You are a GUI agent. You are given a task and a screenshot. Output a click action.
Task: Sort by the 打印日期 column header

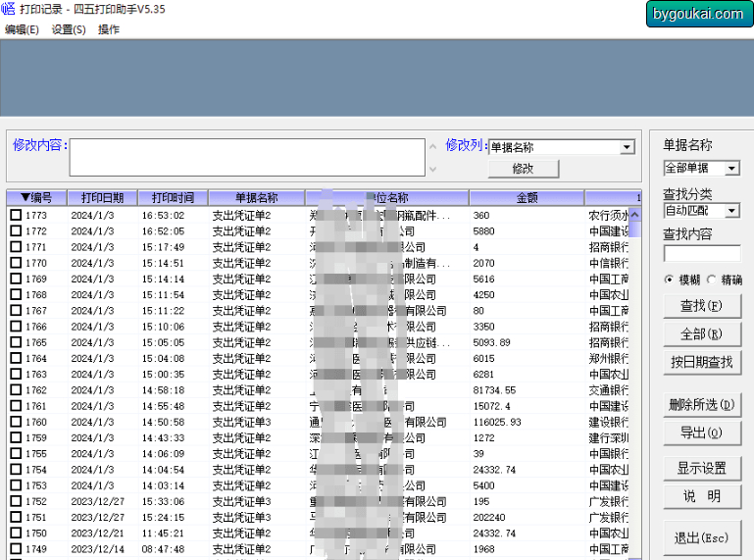(102, 198)
